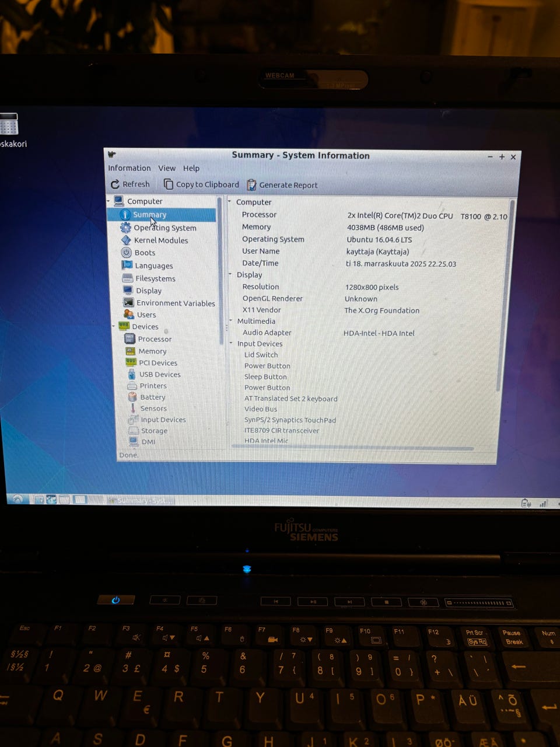Open the Roskakori trash desktop icon
This screenshot has width=560, height=747.
click(8, 124)
